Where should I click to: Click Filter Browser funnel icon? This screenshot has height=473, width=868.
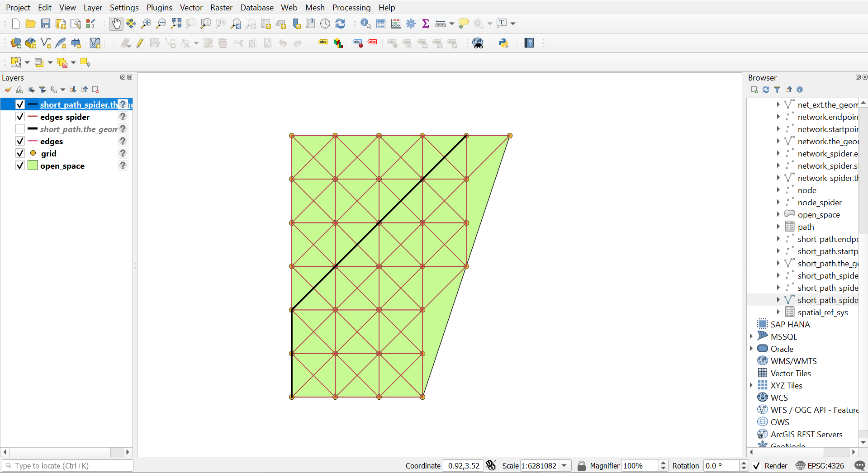(x=777, y=90)
